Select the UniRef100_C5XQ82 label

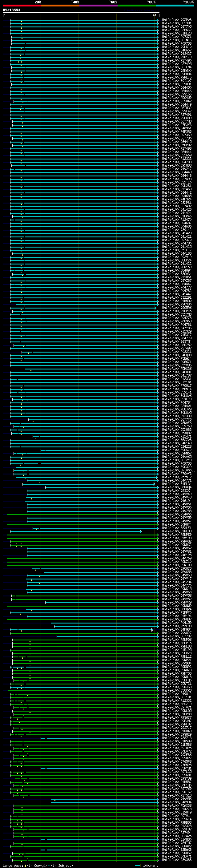176,433
